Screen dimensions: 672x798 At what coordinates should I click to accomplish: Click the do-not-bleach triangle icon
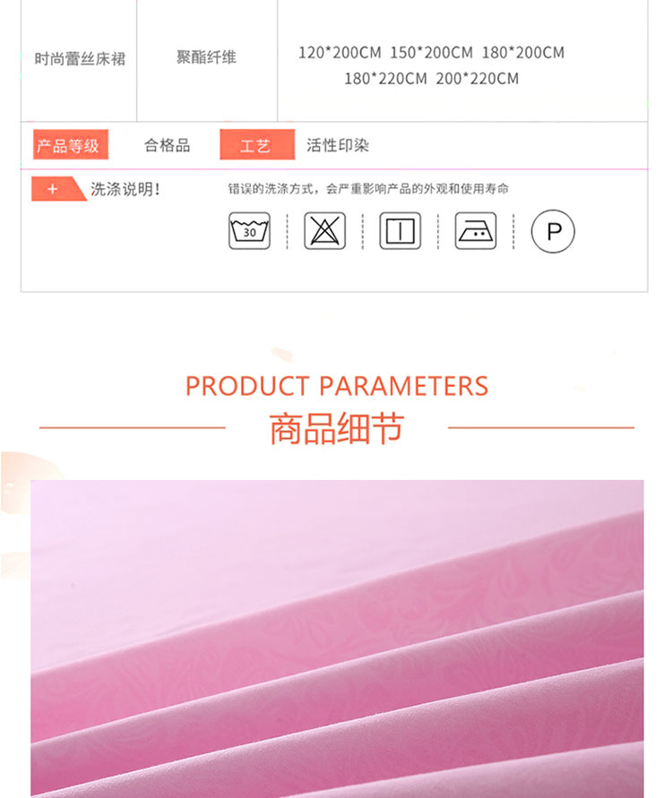coord(324,231)
